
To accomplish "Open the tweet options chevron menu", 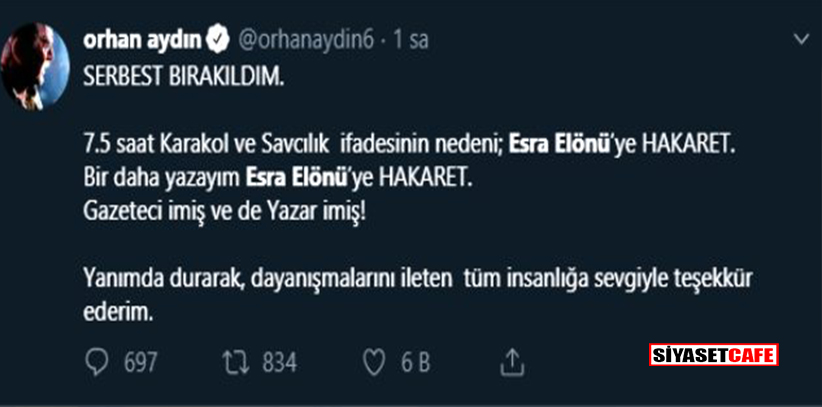I will (x=801, y=41).
